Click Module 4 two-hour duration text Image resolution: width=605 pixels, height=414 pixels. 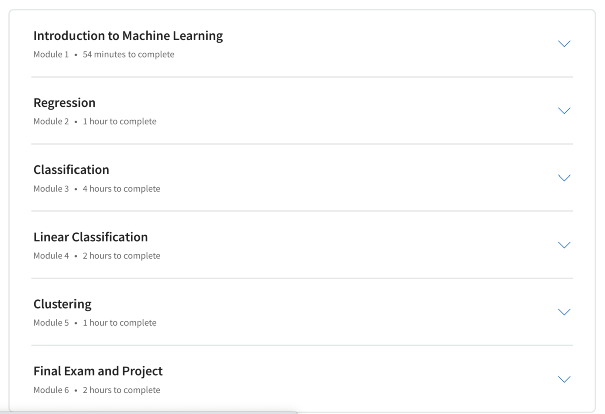(x=122, y=256)
